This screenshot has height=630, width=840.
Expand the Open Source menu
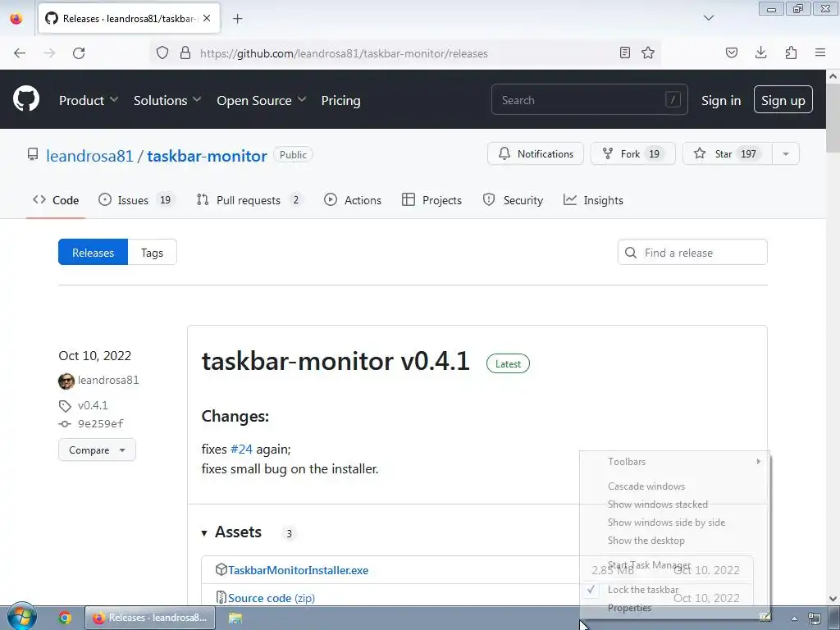click(262, 100)
